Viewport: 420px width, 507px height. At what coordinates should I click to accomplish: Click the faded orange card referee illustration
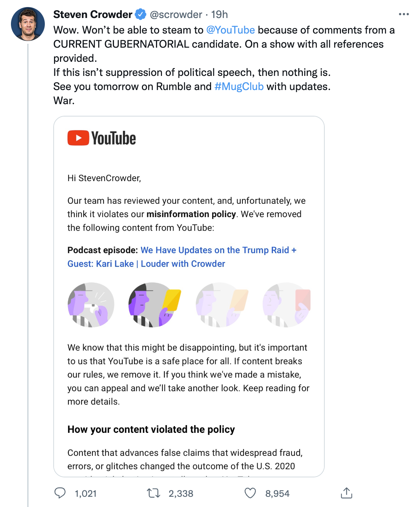222,305
